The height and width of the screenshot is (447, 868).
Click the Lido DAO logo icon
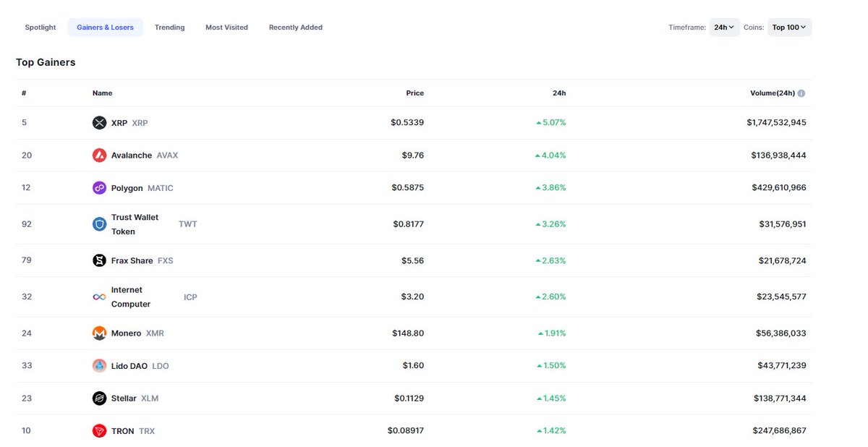[99, 366]
